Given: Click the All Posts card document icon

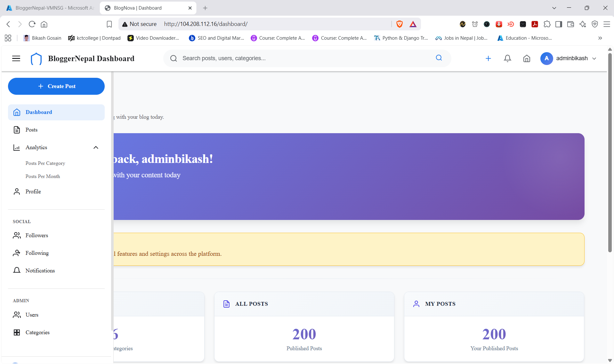Looking at the screenshot, I should 226,304.
